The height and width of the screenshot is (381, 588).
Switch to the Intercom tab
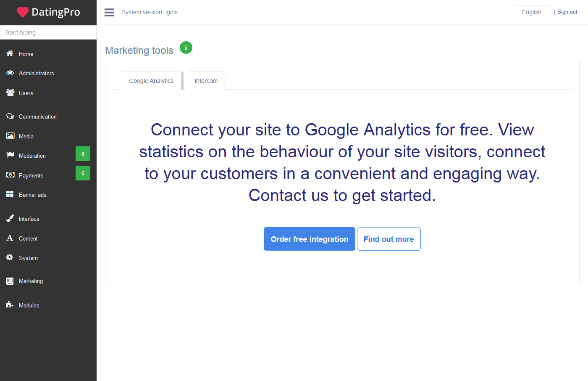pyautogui.click(x=206, y=81)
